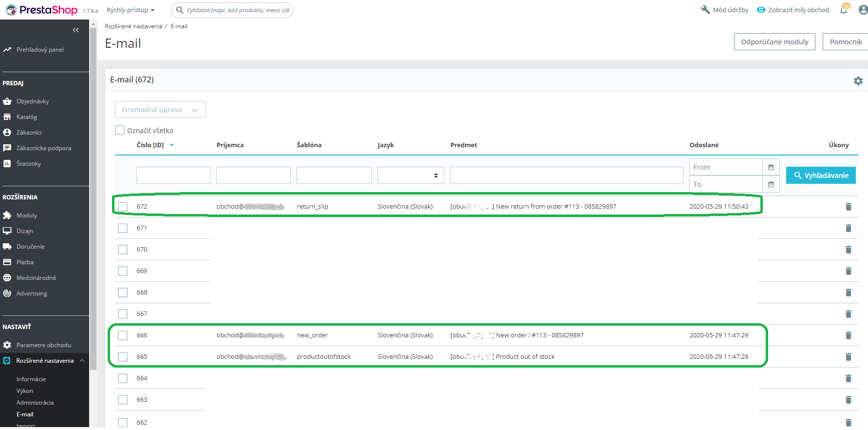
Task: Delete email row 671 with trash icon
Action: pos(849,228)
